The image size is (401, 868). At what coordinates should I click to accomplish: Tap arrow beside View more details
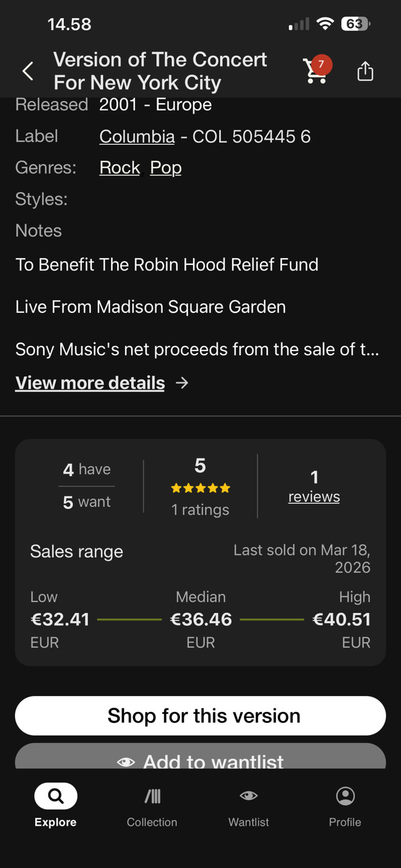coord(182,383)
